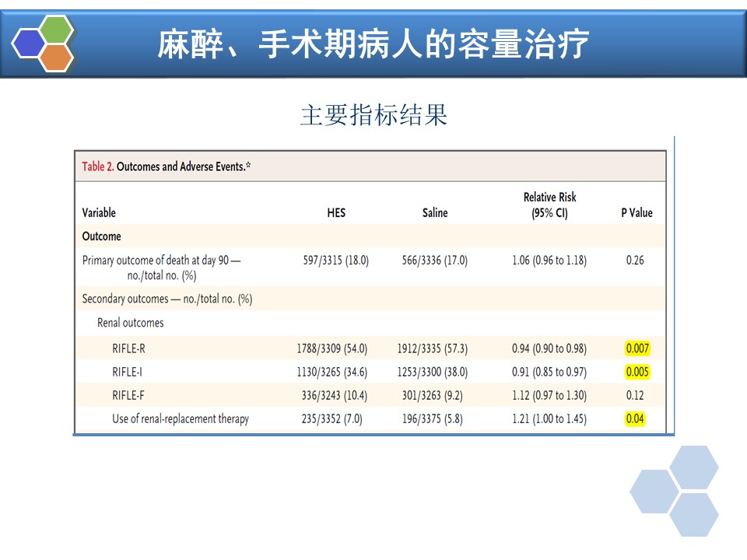
Task: Click the 'Use of renal-replacement therapy' label
Action: [x=181, y=419]
